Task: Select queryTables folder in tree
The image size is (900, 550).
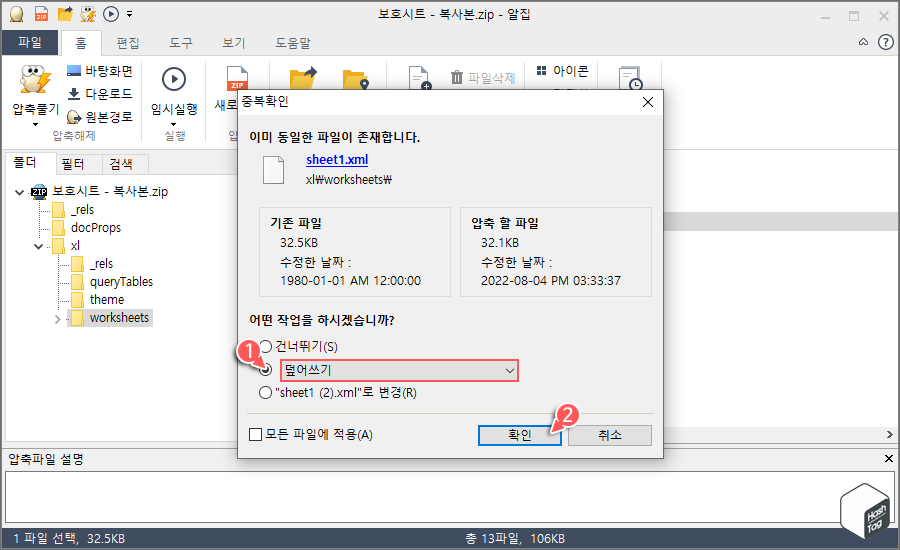Action: click(121, 281)
